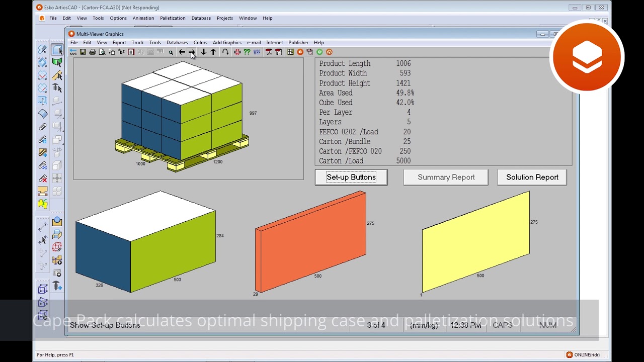Click the Summary Report button
Screen dimensions: 644x362
coord(446,177)
